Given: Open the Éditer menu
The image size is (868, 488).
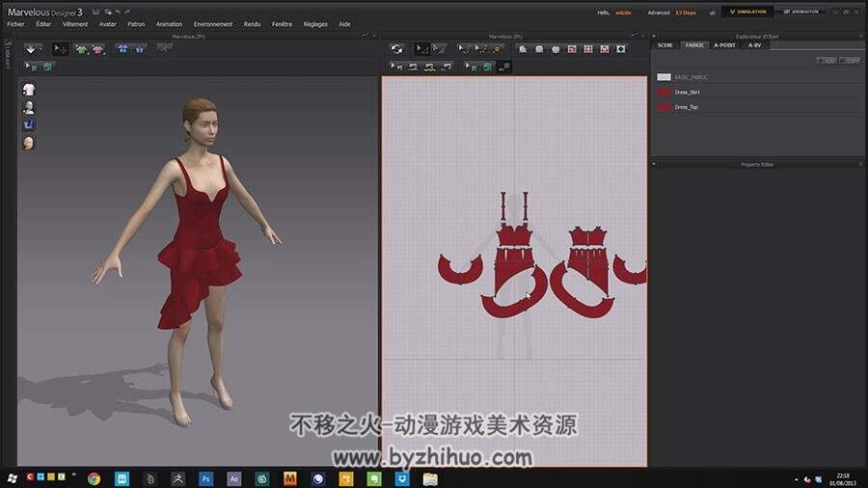Looking at the screenshot, I should (43, 24).
